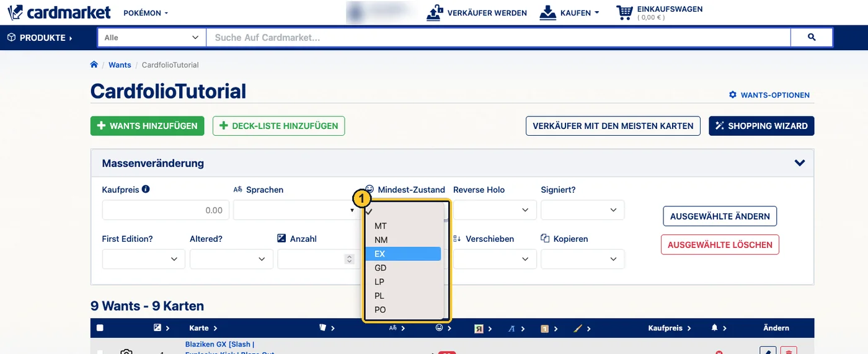
Task: Click Wants breadcrumb link
Action: pyautogui.click(x=120, y=64)
